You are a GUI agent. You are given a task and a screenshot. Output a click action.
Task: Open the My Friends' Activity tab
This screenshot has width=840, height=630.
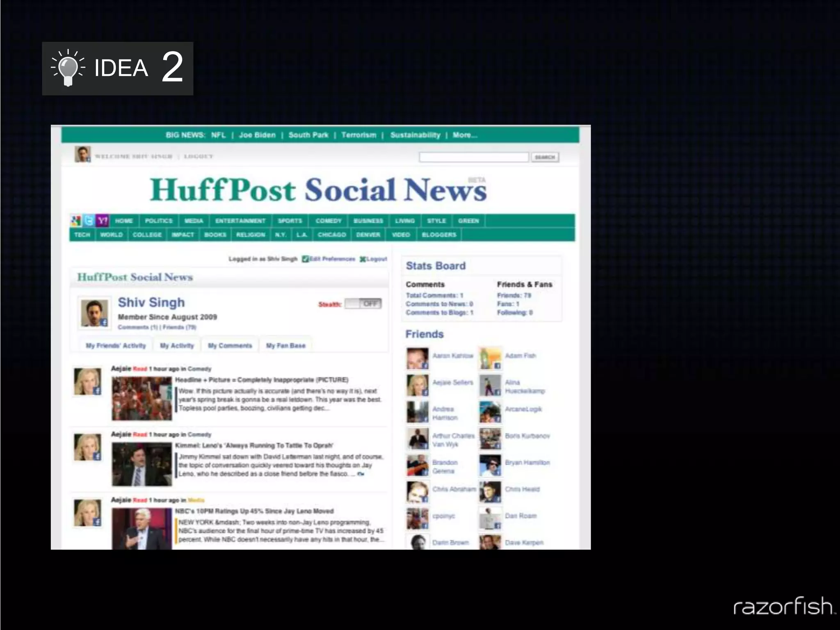click(116, 345)
